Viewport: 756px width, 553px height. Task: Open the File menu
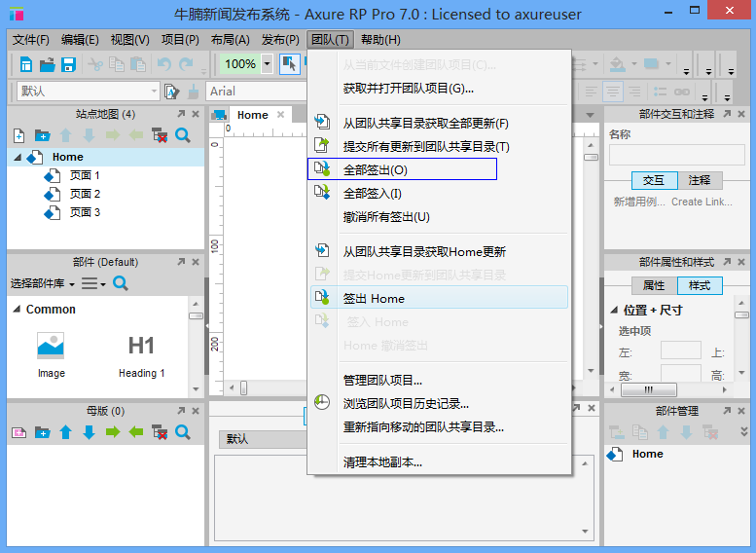(31, 40)
